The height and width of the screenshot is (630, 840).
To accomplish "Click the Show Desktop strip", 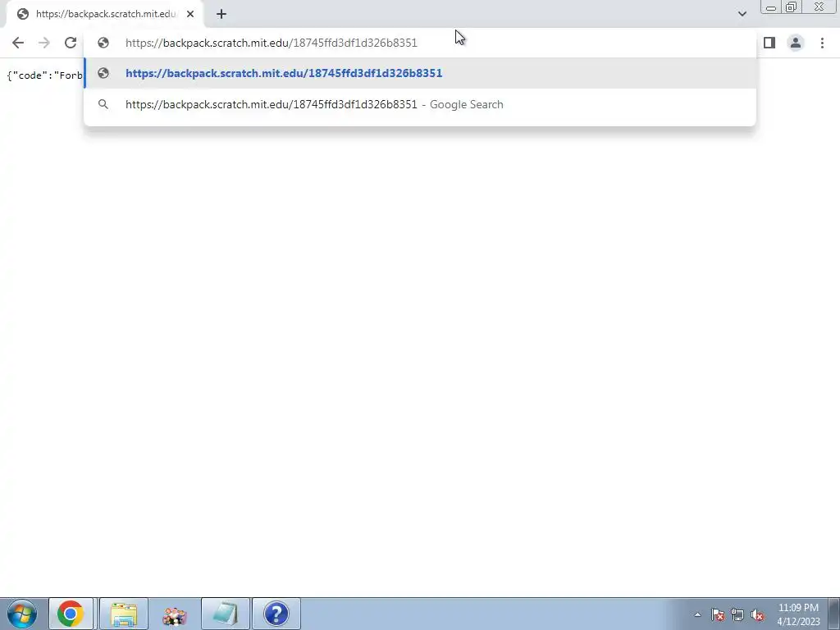I will click(834, 614).
